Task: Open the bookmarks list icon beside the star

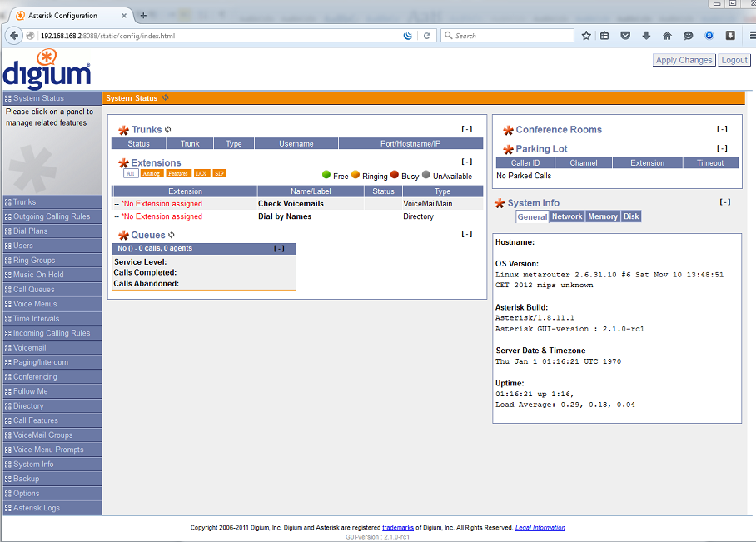Action: point(604,36)
